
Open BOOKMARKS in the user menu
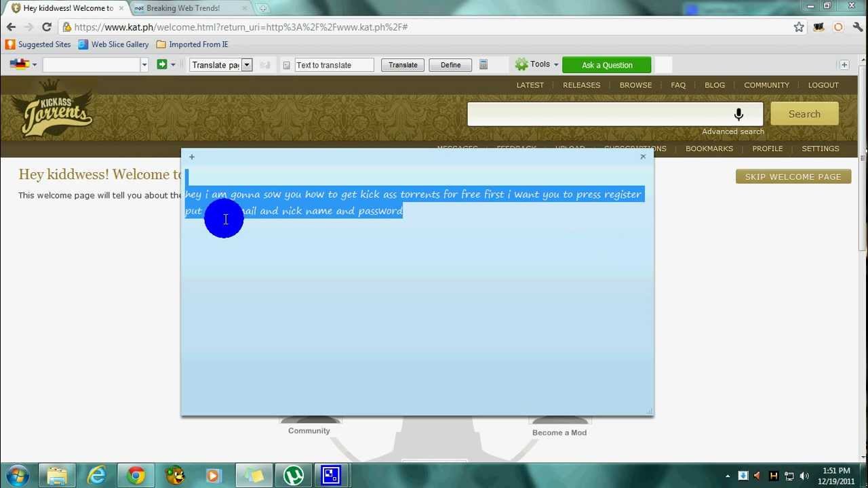[709, 148]
